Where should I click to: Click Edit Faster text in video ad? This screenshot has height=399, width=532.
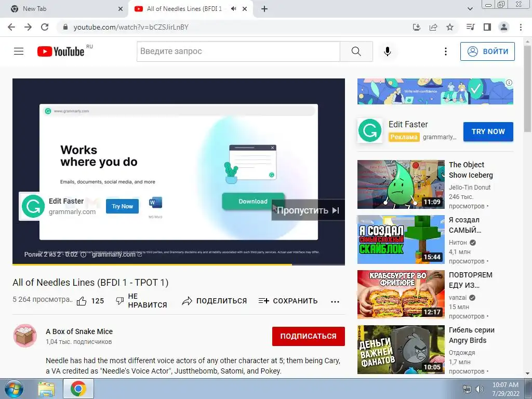pos(66,201)
